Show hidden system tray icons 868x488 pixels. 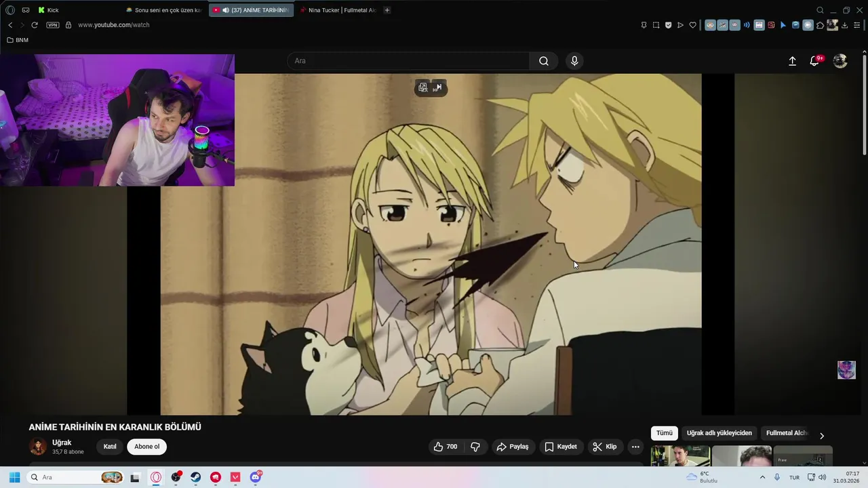pos(762,477)
